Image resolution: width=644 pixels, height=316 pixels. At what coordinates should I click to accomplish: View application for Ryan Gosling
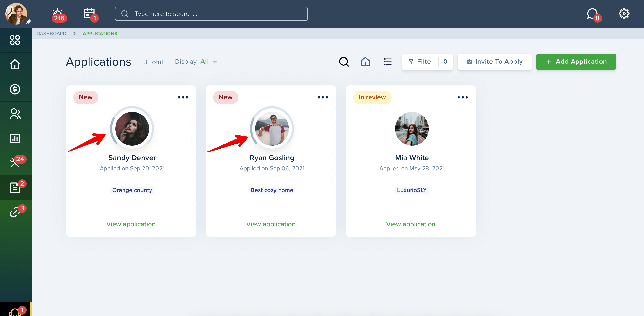pyautogui.click(x=271, y=224)
